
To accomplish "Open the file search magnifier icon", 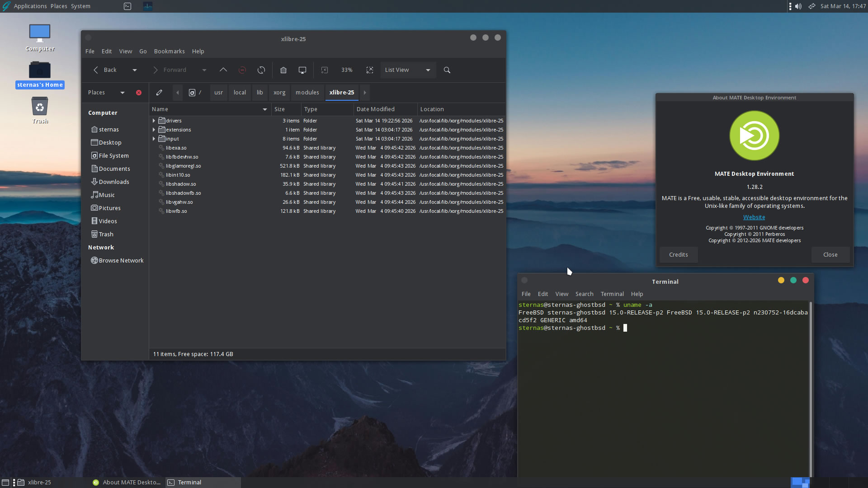I will [447, 70].
